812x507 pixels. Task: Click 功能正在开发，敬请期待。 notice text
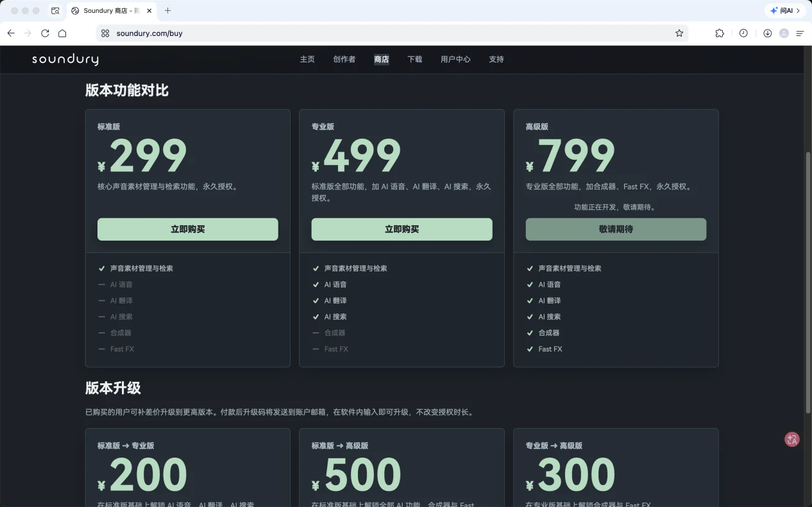tap(615, 207)
